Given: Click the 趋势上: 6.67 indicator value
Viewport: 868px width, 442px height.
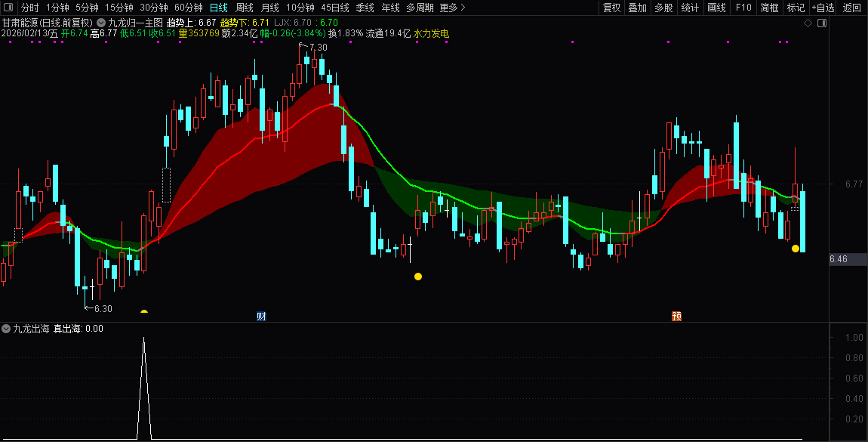Looking at the screenshot, I should (x=191, y=23).
